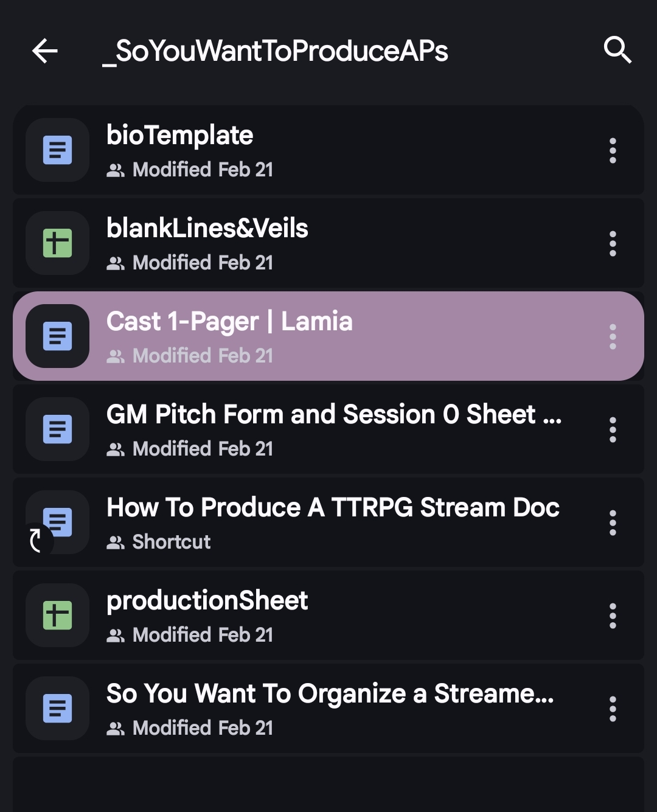Click the So You Want To Organize doc icon
The width and height of the screenshot is (657, 812).
(58, 709)
